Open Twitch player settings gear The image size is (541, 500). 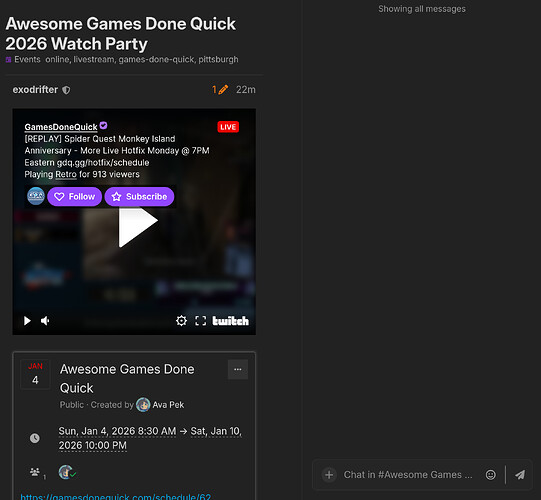coord(181,321)
